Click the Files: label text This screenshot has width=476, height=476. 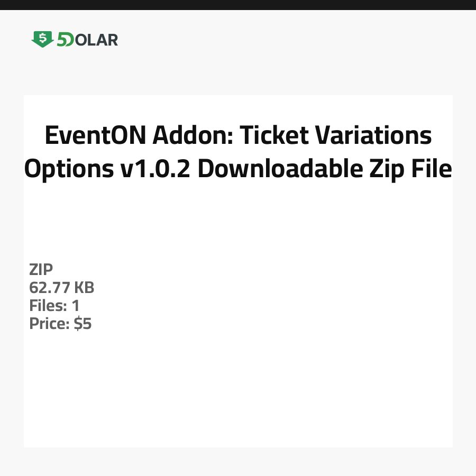tap(47, 306)
